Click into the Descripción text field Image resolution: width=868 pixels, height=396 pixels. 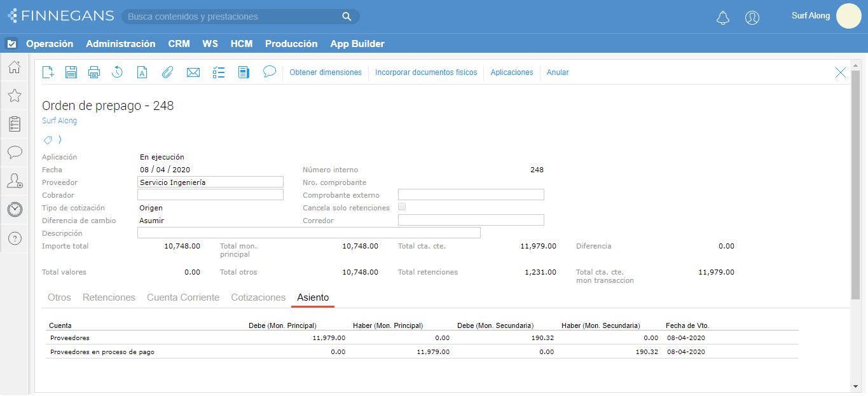[308, 233]
